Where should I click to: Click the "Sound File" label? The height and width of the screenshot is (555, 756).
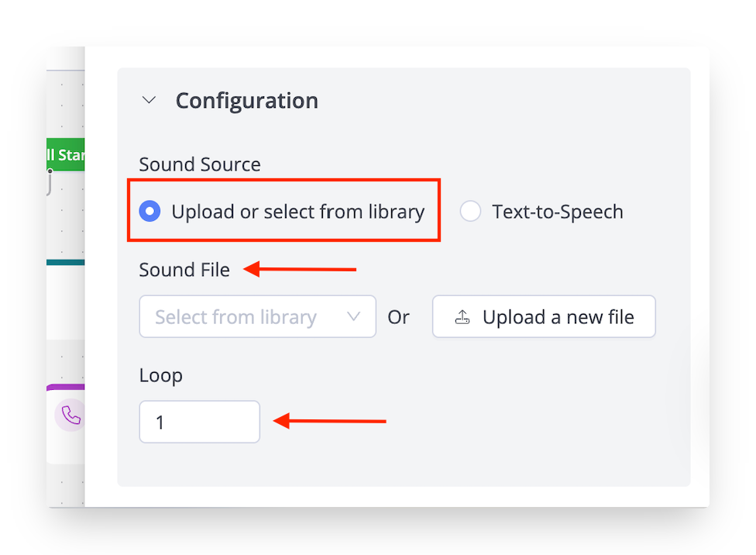[184, 270]
